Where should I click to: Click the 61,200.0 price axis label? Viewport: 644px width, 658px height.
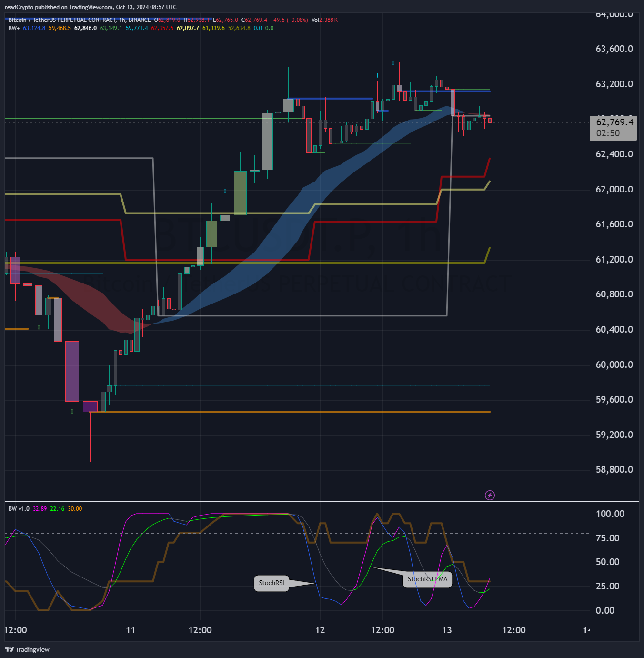[x=614, y=260]
